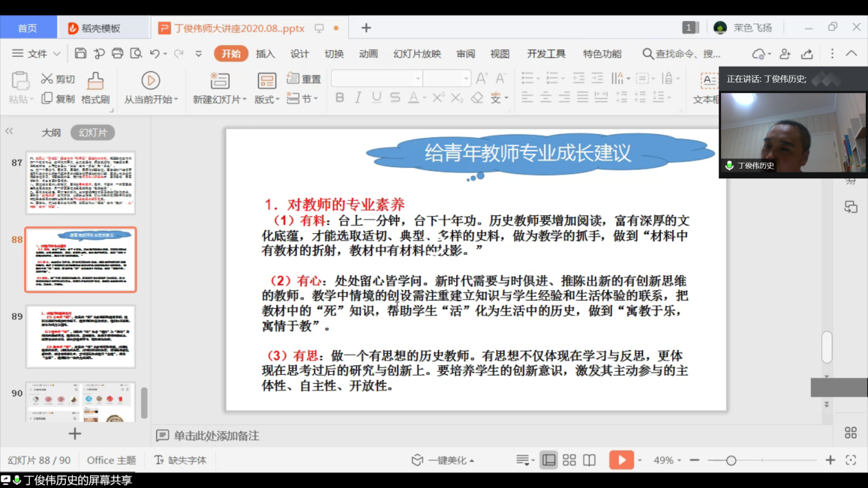
Task: Switch to slide sorter grid view
Action: pyautogui.click(x=569, y=460)
